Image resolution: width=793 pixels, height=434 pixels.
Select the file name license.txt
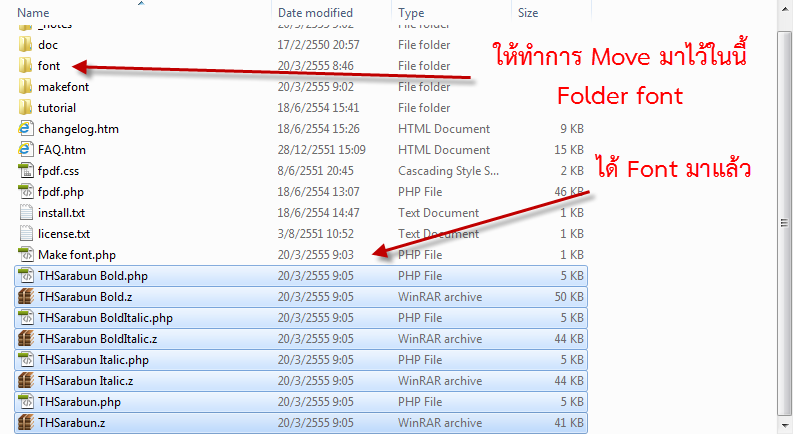(x=64, y=234)
